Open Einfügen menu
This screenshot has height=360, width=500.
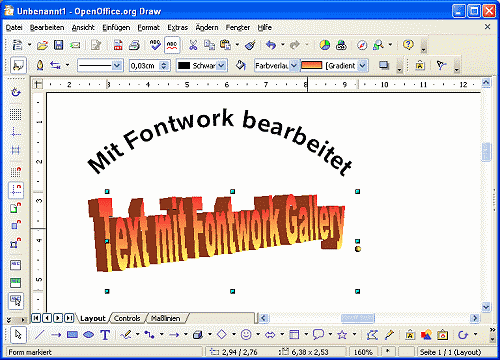point(116,28)
